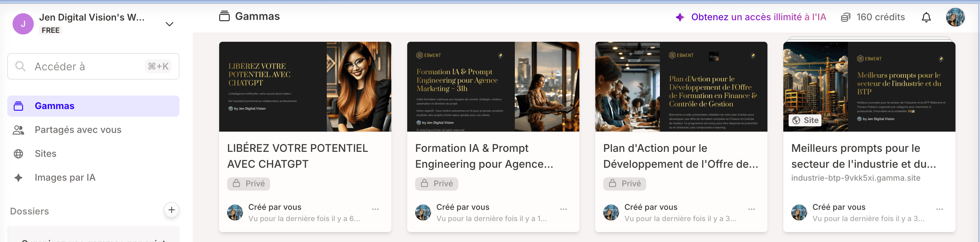Click the Privé badge on Formation IA card
The height and width of the screenshot is (242, 980).
point(436,184)
